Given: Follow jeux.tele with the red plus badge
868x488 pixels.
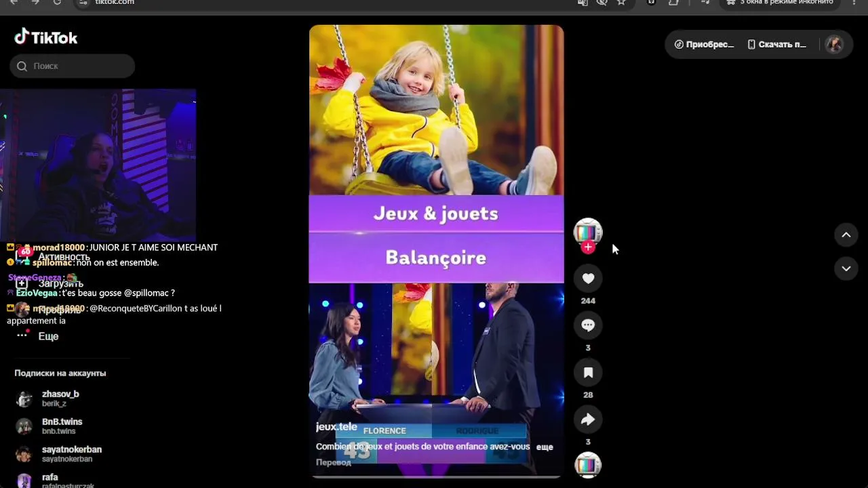Looking at the screenshot, I should coord(588,247).
